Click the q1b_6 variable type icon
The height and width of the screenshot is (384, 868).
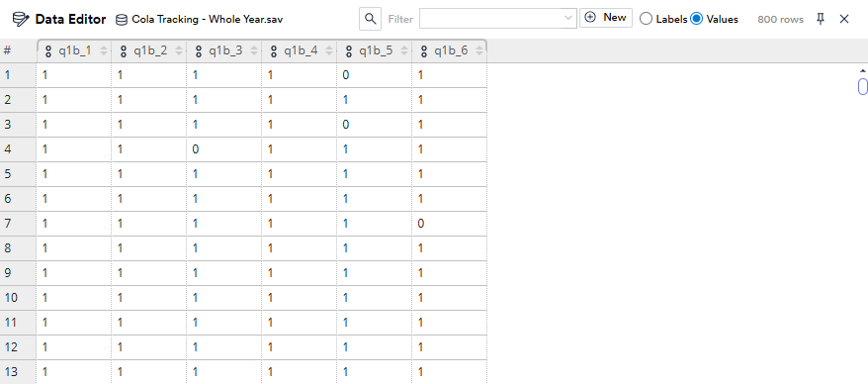424,51
